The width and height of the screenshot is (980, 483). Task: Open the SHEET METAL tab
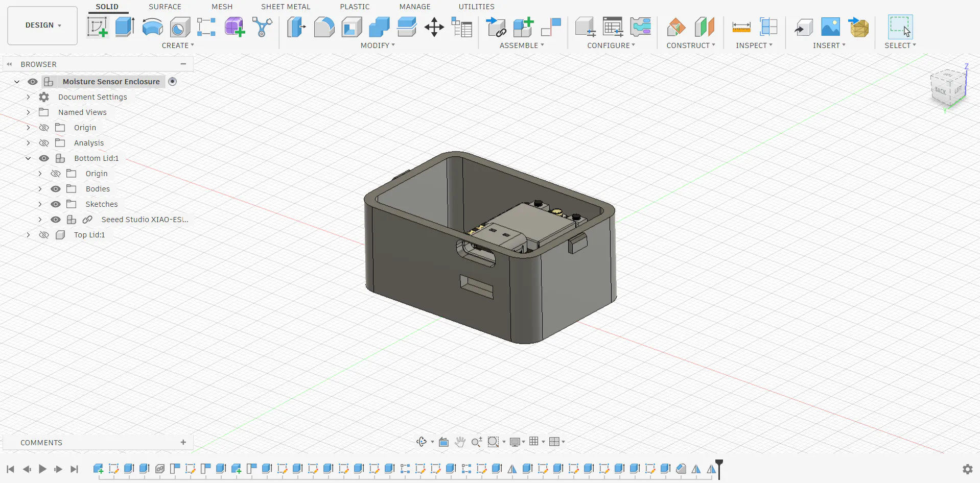tap(286, 7)
